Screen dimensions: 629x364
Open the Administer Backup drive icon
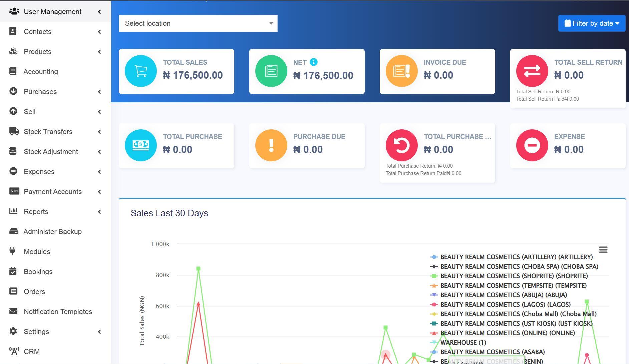pyautogui.click(x=14, y=231)
